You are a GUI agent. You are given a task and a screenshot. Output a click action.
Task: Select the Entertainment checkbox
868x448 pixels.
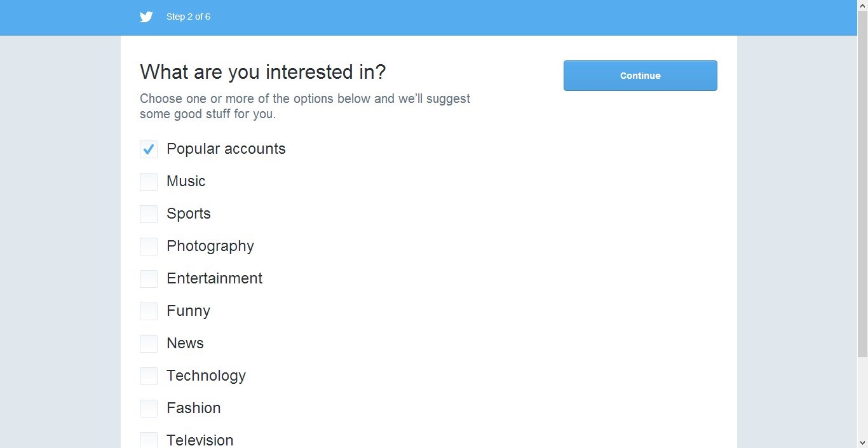[x=148, y=279]
